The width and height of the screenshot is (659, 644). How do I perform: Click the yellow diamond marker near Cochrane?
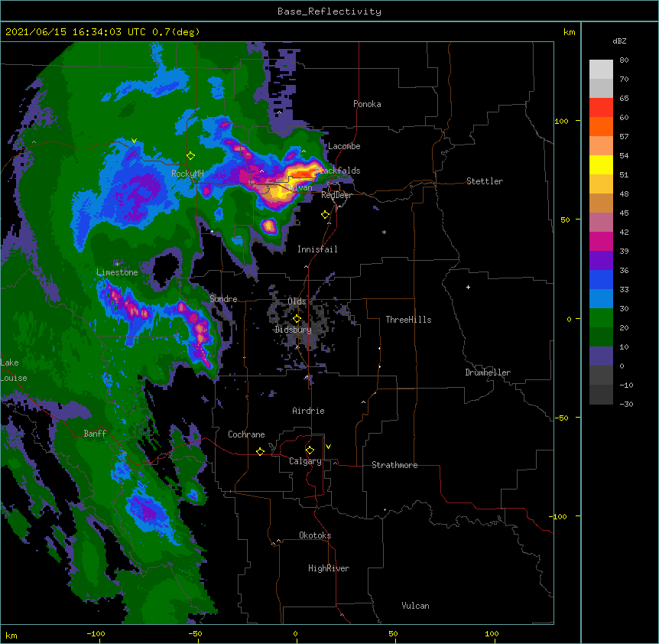(x=260, y=451)
